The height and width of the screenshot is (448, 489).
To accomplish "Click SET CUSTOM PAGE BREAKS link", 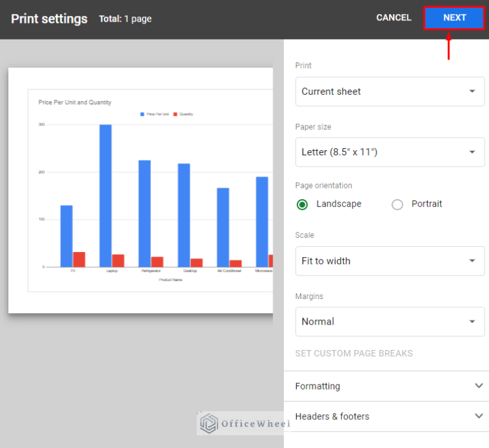I will point(353,353).
